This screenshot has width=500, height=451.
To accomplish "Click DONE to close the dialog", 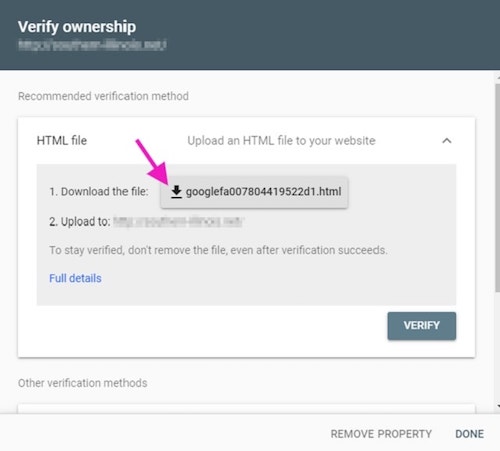I will (x=470, y=434).
